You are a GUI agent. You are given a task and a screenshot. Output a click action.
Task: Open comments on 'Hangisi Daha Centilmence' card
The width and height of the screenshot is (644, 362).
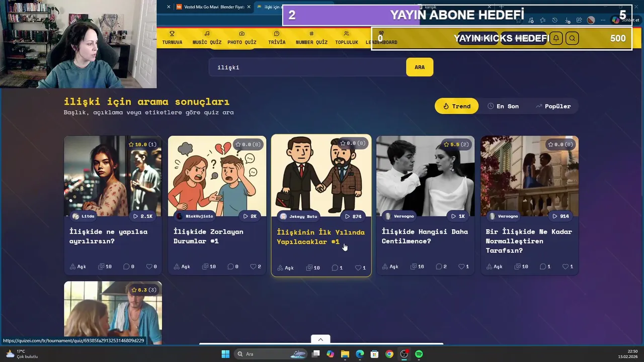441,266
